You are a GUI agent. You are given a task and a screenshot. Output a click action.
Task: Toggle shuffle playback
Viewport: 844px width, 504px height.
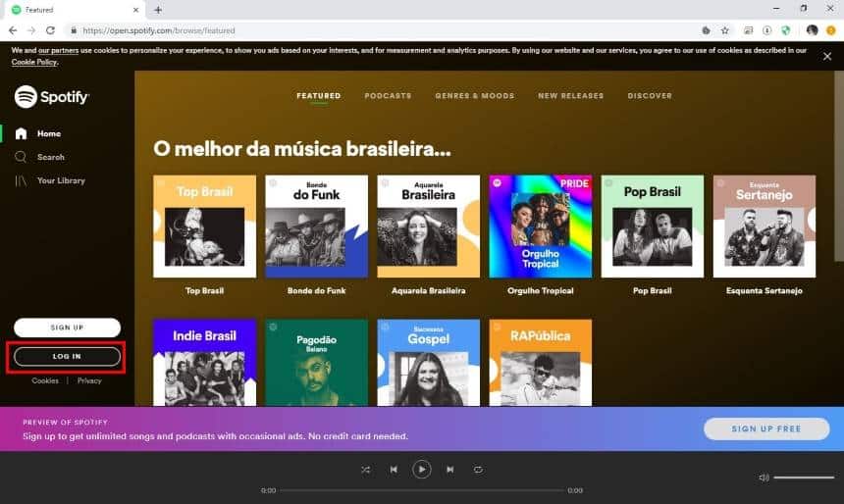pos(365,470)
